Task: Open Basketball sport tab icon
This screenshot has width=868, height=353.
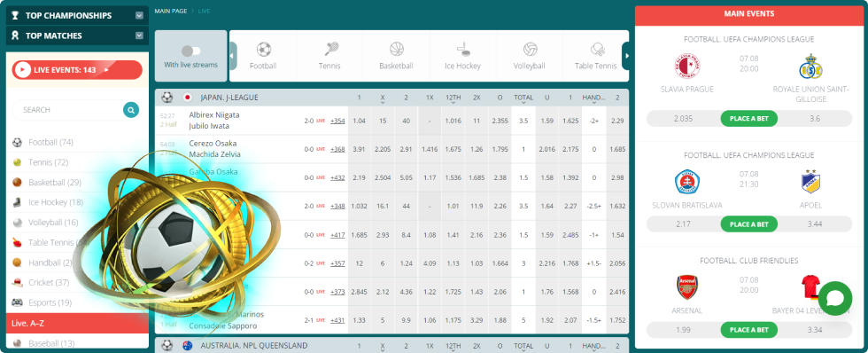Action: (x=397, y=50)
